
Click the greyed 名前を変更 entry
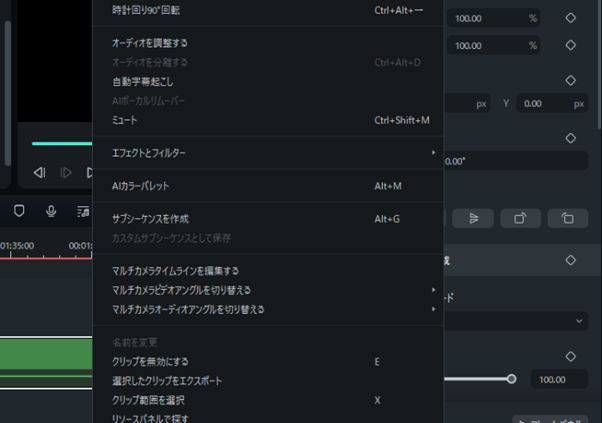click(x=268, y=342)
